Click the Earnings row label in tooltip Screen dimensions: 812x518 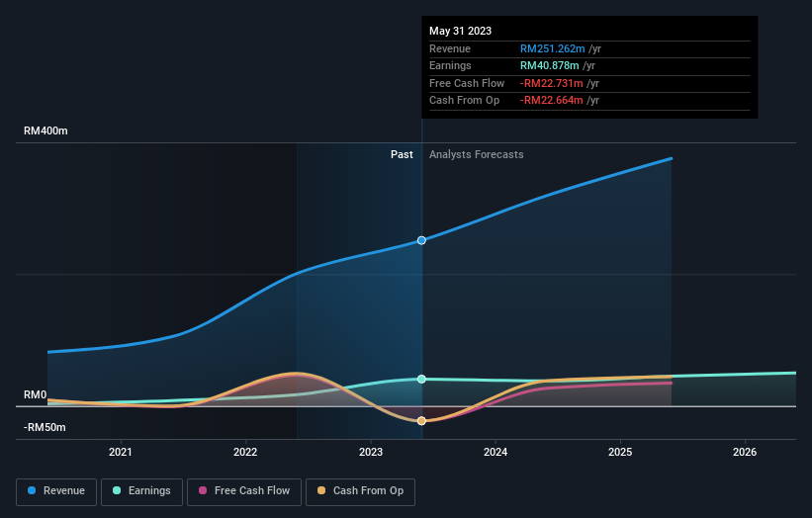[x=450, y=65]
